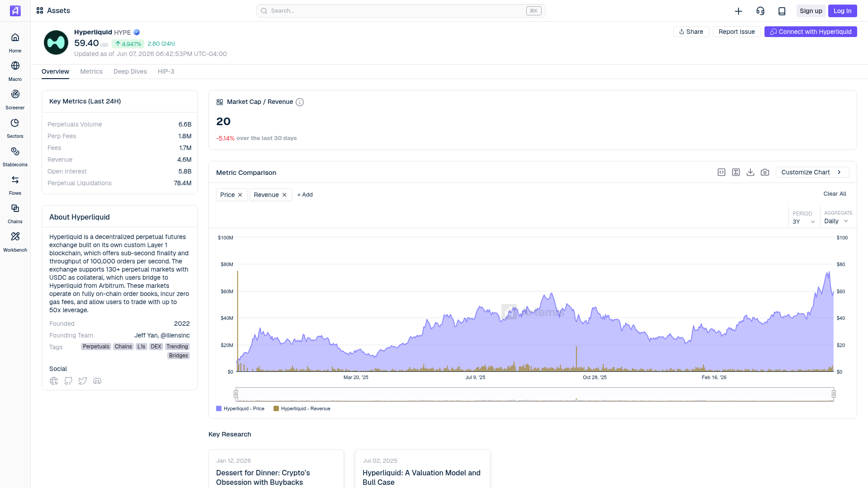Click the Perpetuals Volume value 6.6B
868x488 pixels.
click(185, 124)
